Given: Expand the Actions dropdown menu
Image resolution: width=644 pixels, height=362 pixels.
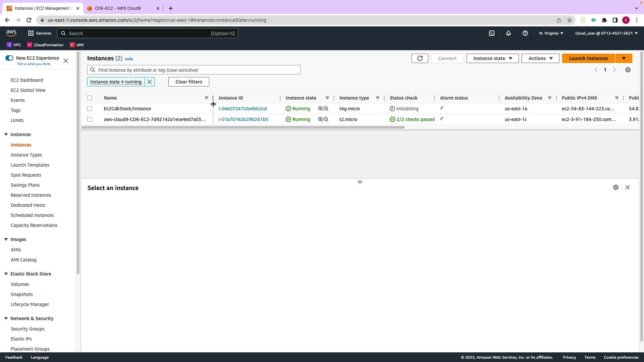Looking at the screenshot, I should point(540,58).
